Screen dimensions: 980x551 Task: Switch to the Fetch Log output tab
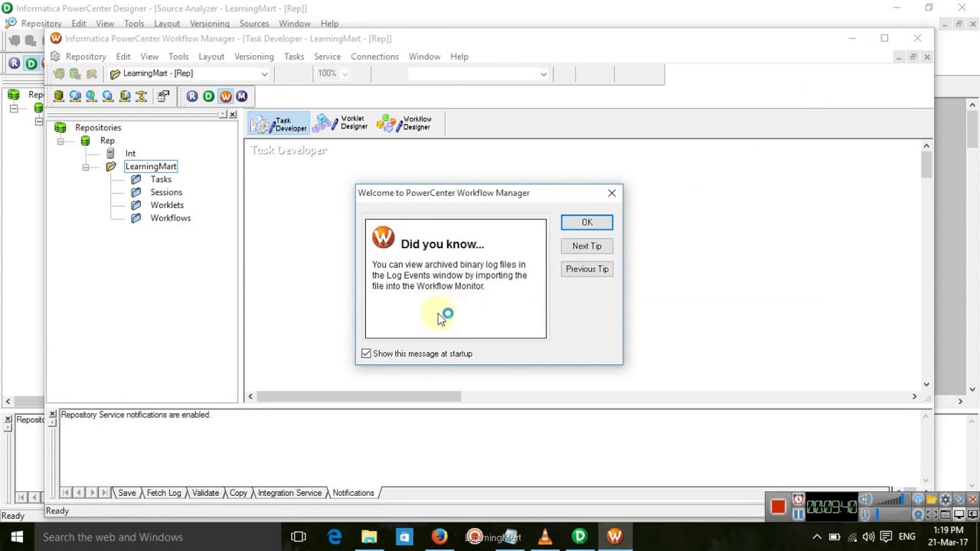pos(164,493)
